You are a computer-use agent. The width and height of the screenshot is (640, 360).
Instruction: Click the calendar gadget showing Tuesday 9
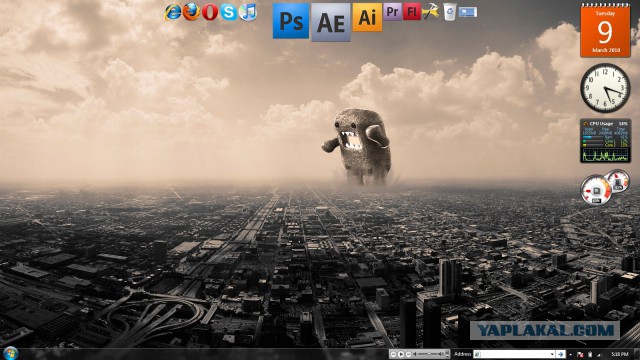coord(605,31)
